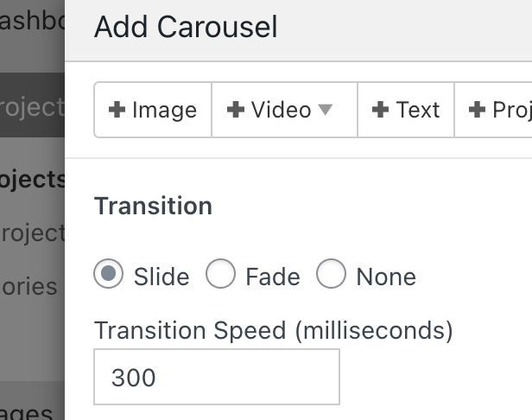532x420 pixels.
Task: Expand the Video dropdown arrow
Action: click(x=326, y=110)
